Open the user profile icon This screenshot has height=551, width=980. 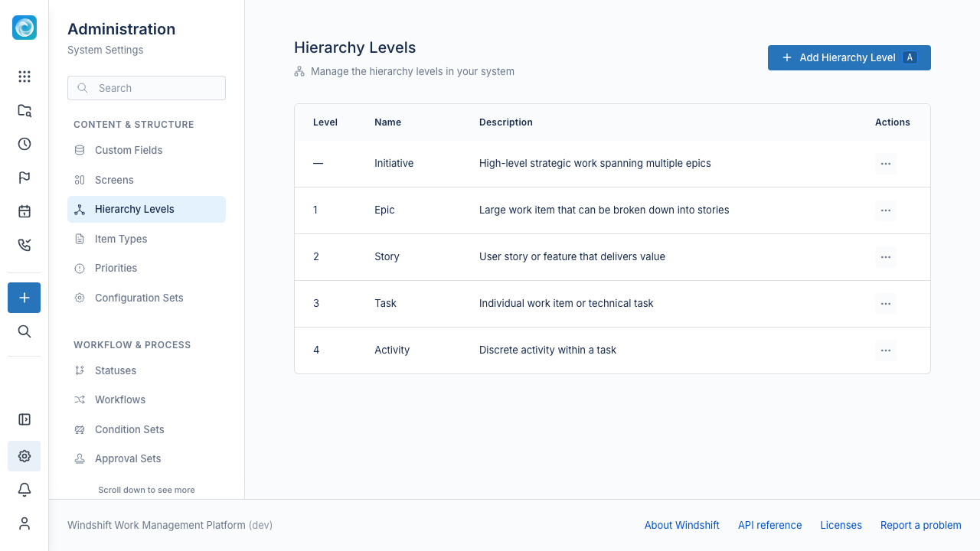tap(24, 523)
